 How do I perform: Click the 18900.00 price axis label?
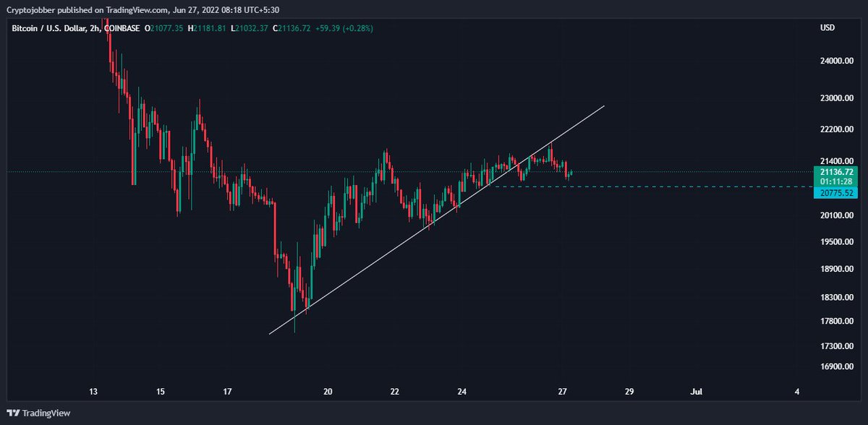tap(838, 270)
